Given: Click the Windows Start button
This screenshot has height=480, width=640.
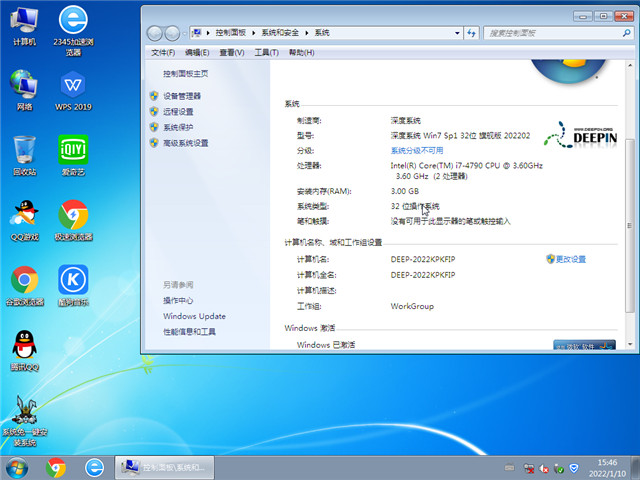Looking at the screenshot, I should click(17, 467).
